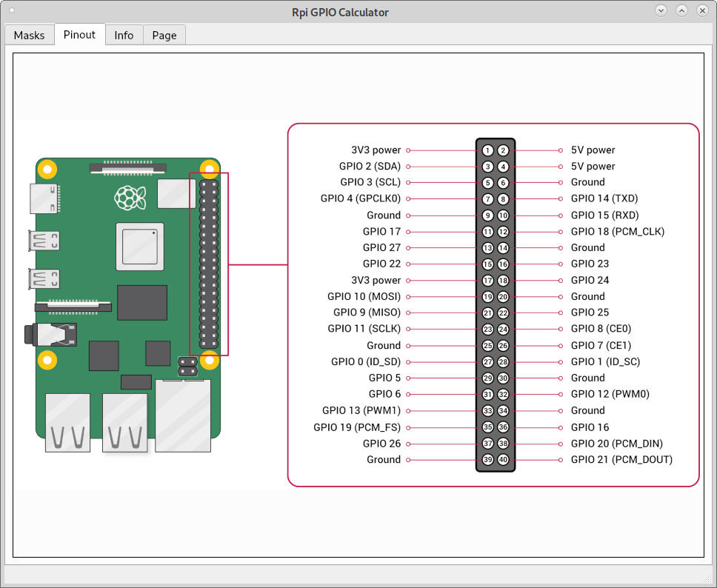
Task: Click the 'GPIO 14 (TXD)' label
Action: (604, 198)
